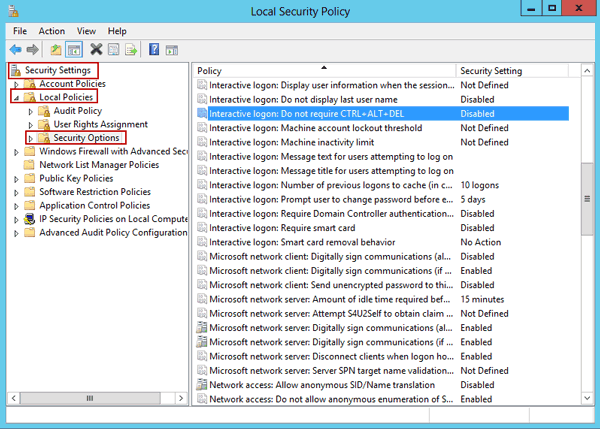Expand the Security Options node arrow
The height and width of the screenshot is (429, 600).
[x=31, y=139]
